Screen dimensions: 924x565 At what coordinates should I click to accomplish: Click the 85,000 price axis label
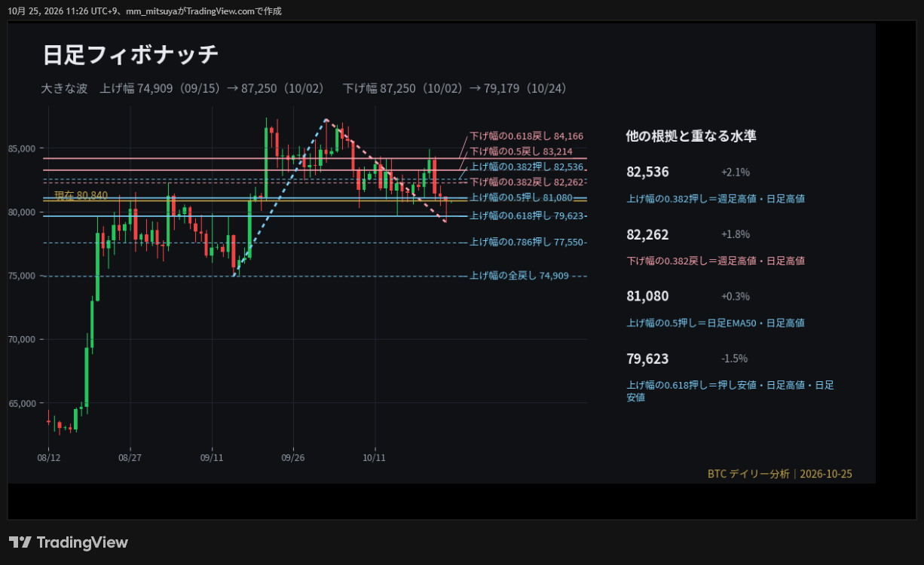22,148
